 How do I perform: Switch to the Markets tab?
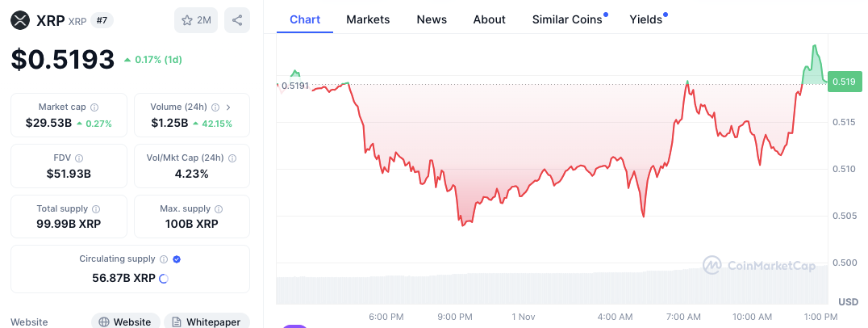point(368,19)
